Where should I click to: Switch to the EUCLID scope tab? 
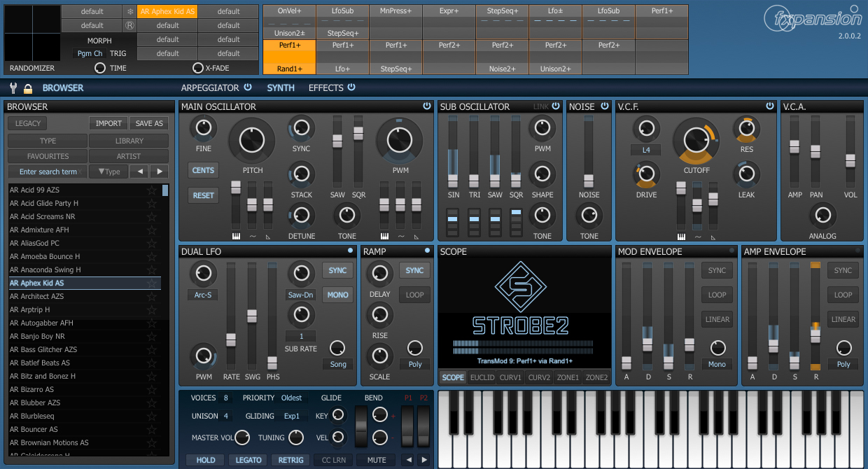click(482, 377)
